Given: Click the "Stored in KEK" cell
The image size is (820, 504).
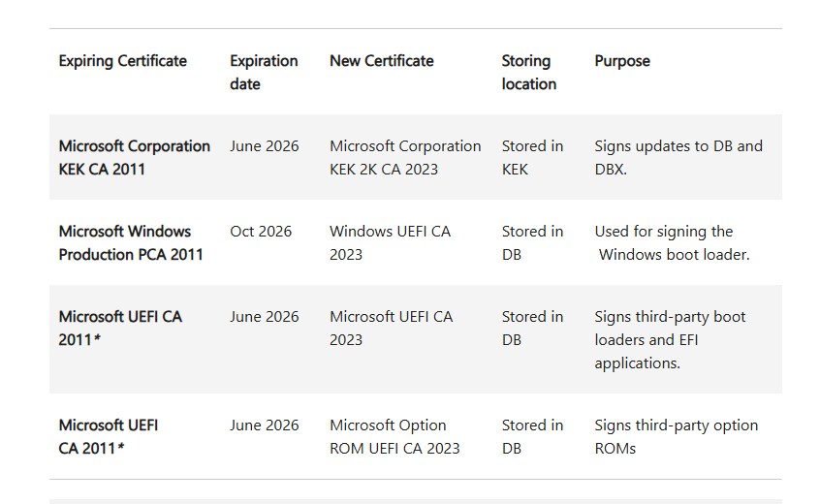Looking at the screenshot, I should [532, 158].
